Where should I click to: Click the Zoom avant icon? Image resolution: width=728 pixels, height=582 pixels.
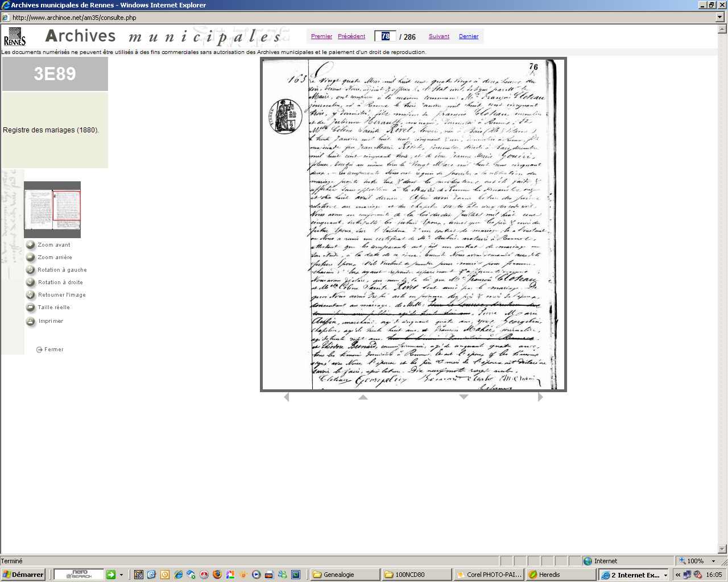pos(31,245)
